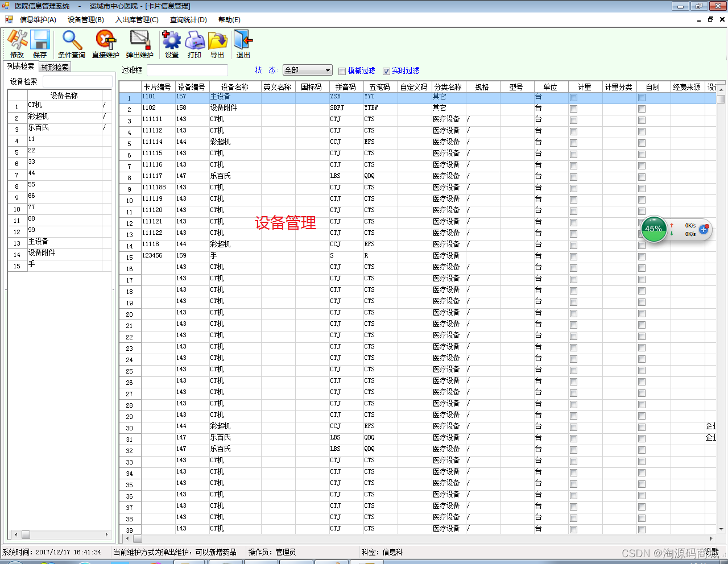The width and height of the screenshot is (728, 564).
Task: Open 查询统计(D) menu
Action: [x=188, y=20]
